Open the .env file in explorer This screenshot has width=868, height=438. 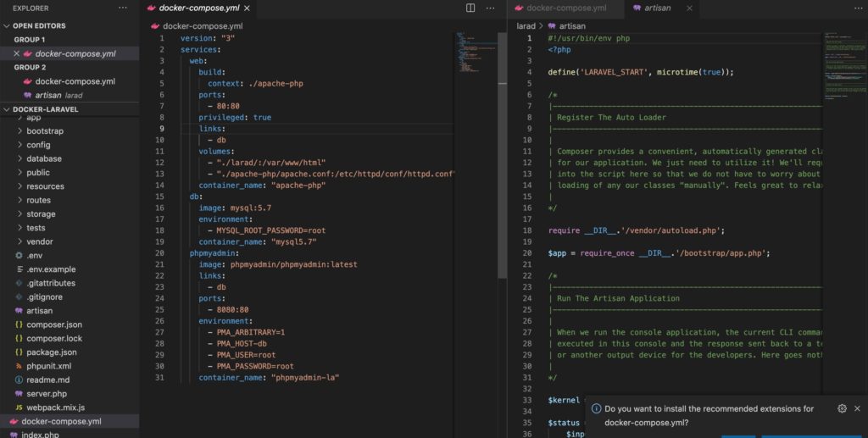34,256
